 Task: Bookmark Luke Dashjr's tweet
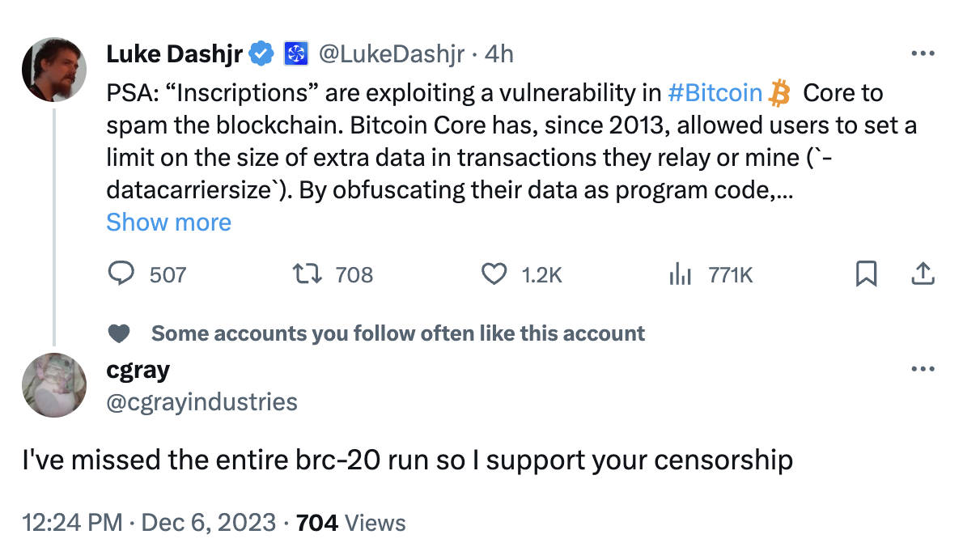(x=866, y=275)
